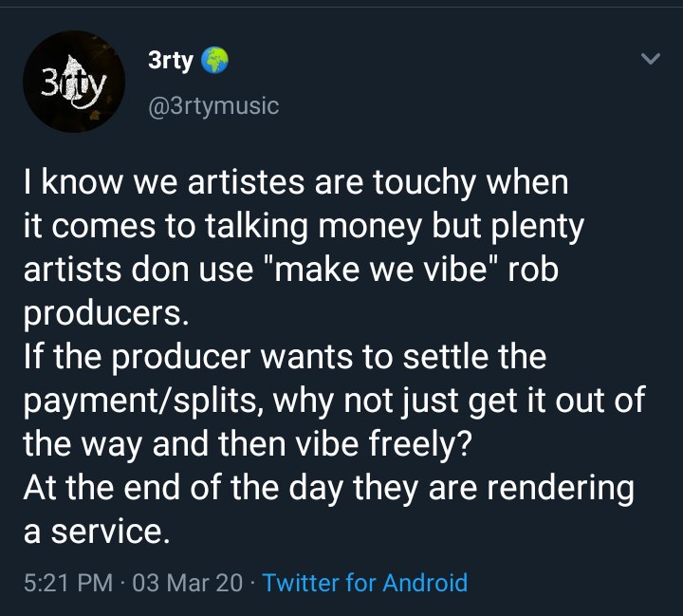Click the 03 Mar 20 date
The image size is (683, 616).
point(187,583)
